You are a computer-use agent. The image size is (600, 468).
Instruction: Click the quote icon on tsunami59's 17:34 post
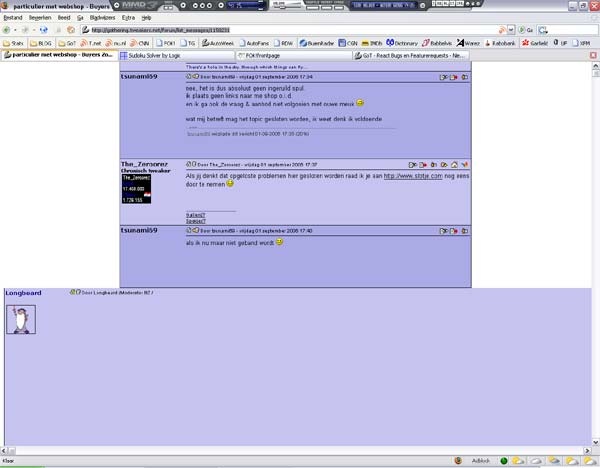coord(443,77)
